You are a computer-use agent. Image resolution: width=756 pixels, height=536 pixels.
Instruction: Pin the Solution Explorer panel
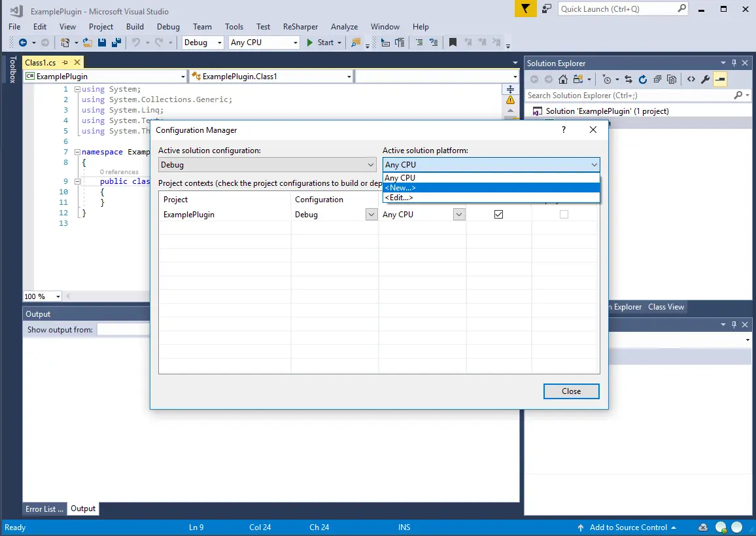(734, 63)
